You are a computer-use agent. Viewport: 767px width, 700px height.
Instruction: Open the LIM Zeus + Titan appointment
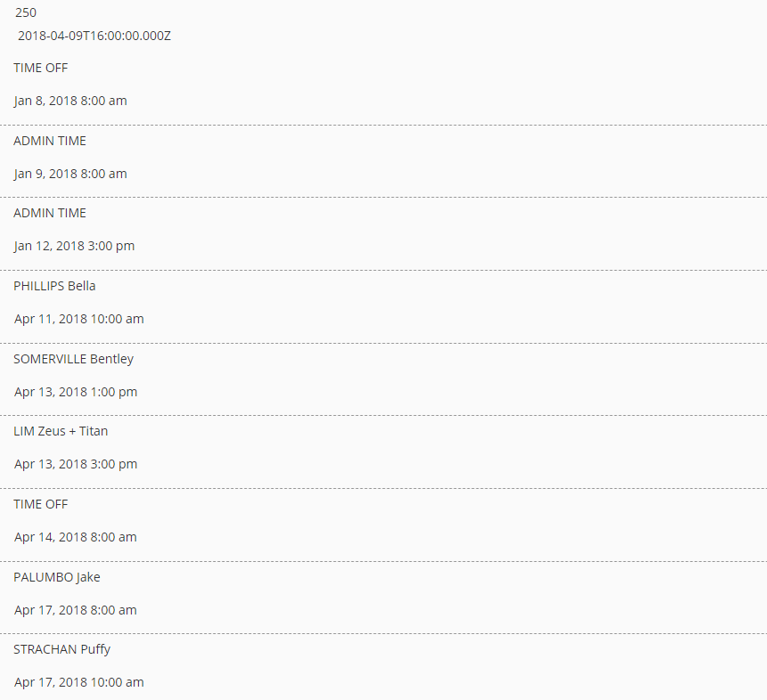tap(61, 431)
